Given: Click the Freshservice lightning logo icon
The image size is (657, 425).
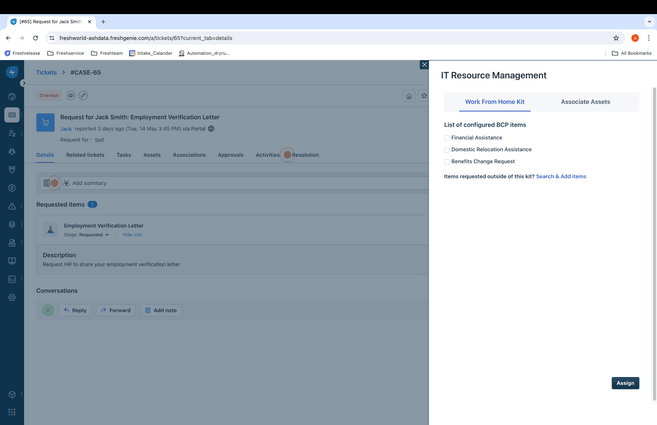Looking at the screenshot, I should click(x=12, y=72).
